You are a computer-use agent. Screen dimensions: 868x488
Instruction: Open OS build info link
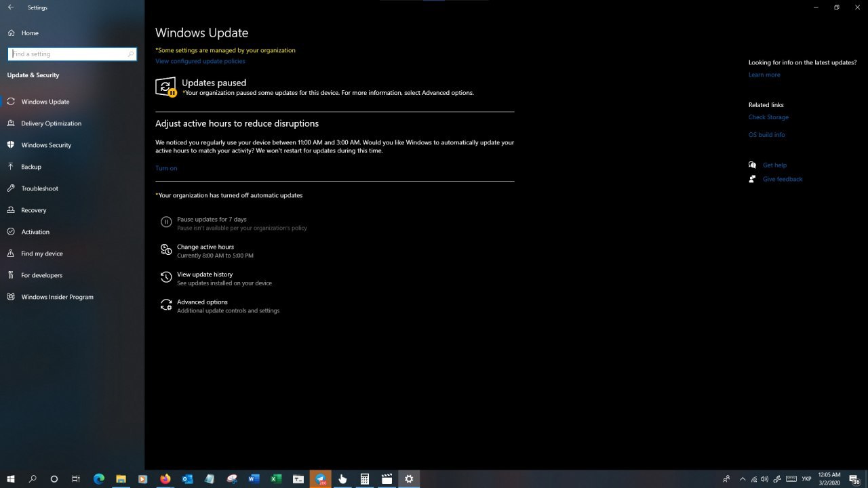(766, 135)
